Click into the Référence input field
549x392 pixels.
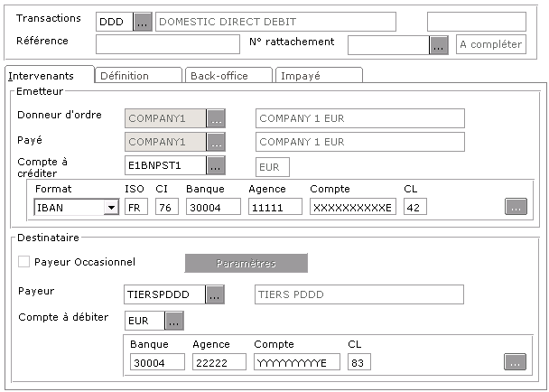pos(168,44)
